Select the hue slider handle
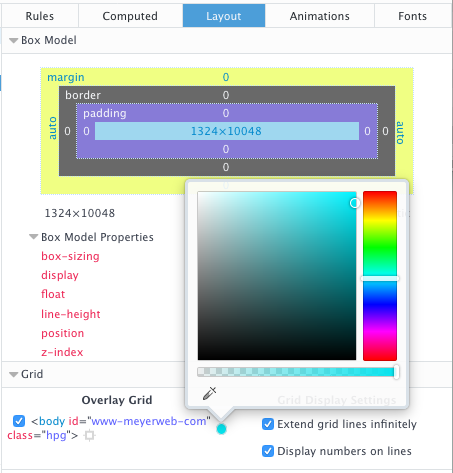The width and height of the screenshot is (453, 473). click(380, 279)
